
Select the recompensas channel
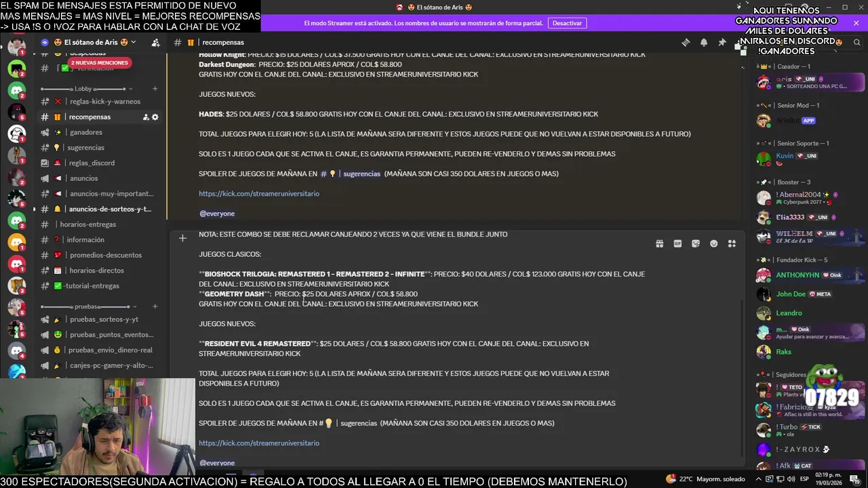coord(98,117)
